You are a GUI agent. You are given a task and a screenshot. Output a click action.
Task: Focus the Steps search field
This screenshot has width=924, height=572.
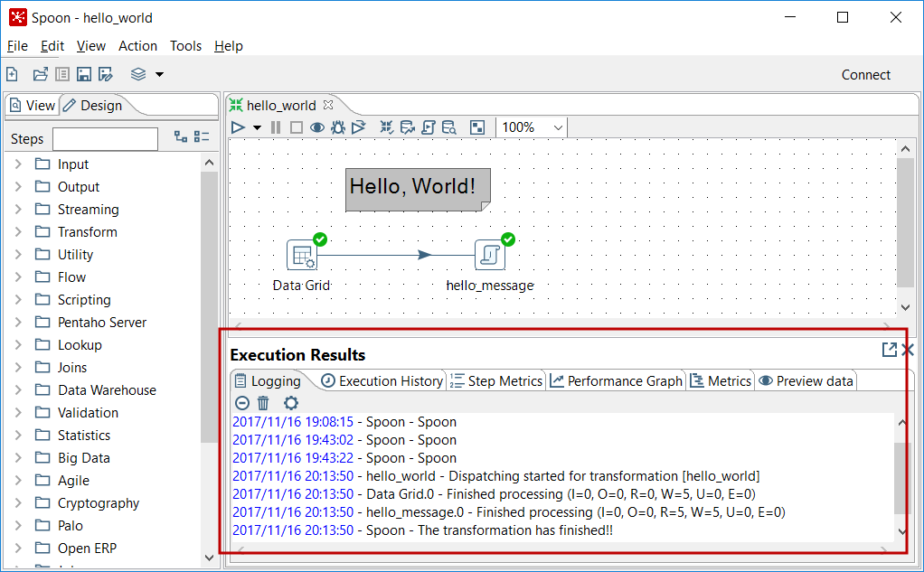tap(106, 139)
